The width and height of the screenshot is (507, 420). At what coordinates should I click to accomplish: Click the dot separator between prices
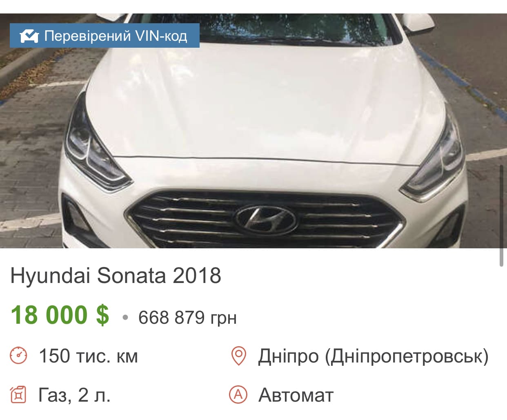click(125, 317)
